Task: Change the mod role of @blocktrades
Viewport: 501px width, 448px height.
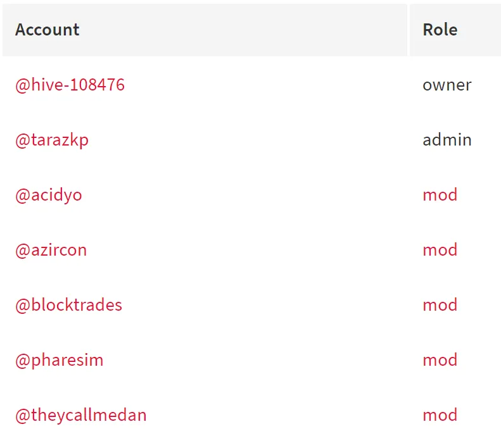Action: pyautogui.click(x=440, y=305)
